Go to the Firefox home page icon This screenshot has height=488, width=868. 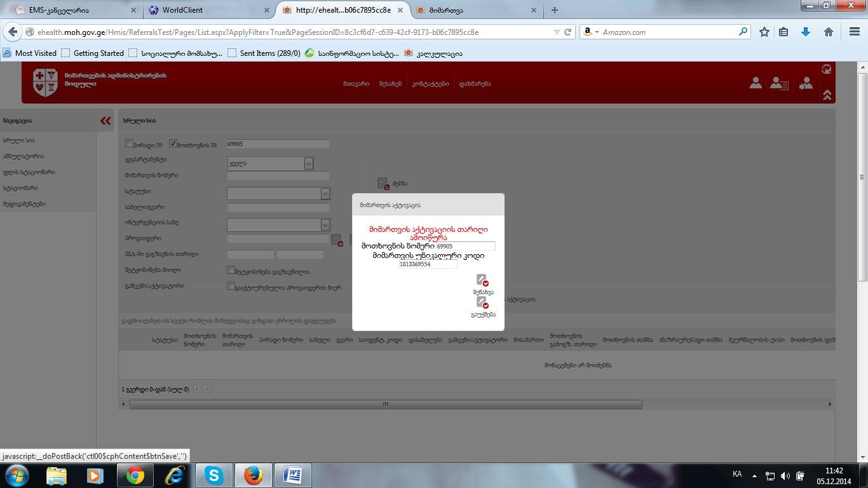coord(829,32)
